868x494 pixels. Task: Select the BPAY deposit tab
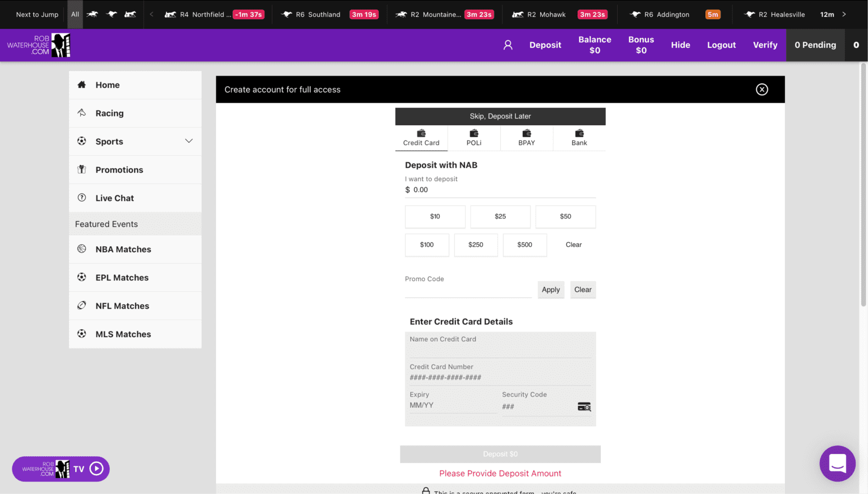[527, 138]
